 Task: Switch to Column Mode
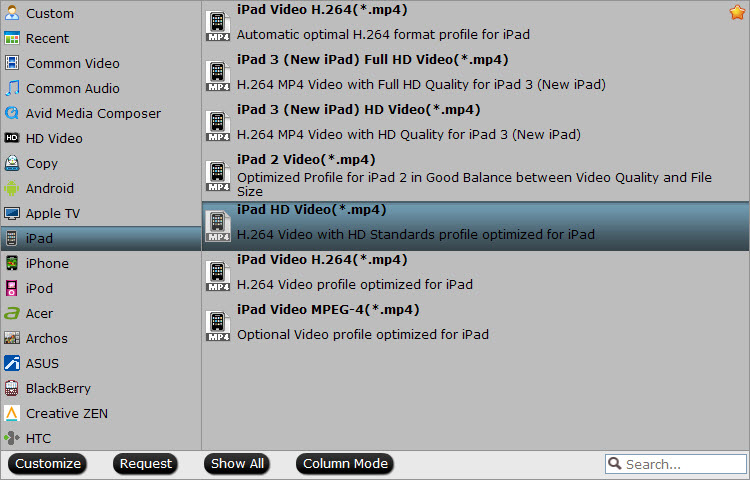pos(345,463)
